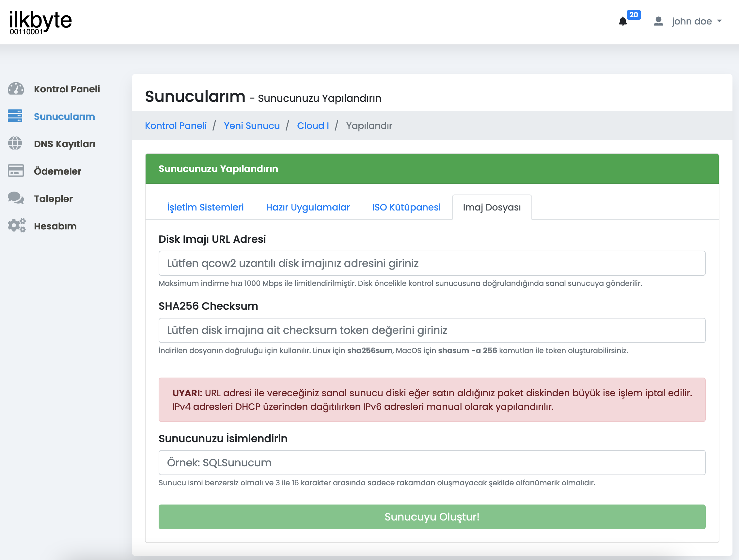Open the ISO Kütüpanesi tab
The width and height of the screenshot is (739, 560).
pos(406,207)
